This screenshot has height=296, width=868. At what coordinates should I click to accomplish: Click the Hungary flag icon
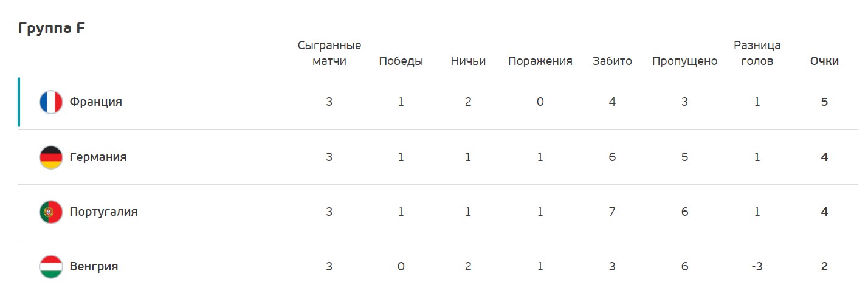[x=51, y=267]
